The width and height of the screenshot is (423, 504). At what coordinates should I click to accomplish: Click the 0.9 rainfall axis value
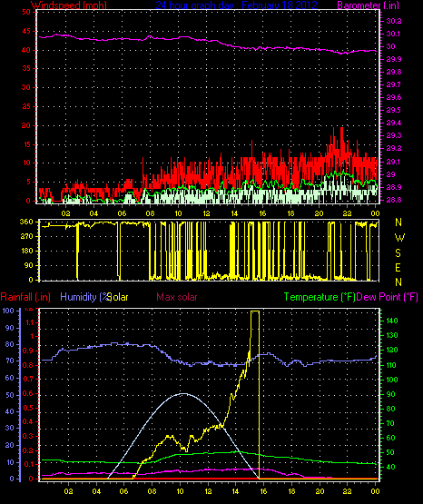(28, 351)
